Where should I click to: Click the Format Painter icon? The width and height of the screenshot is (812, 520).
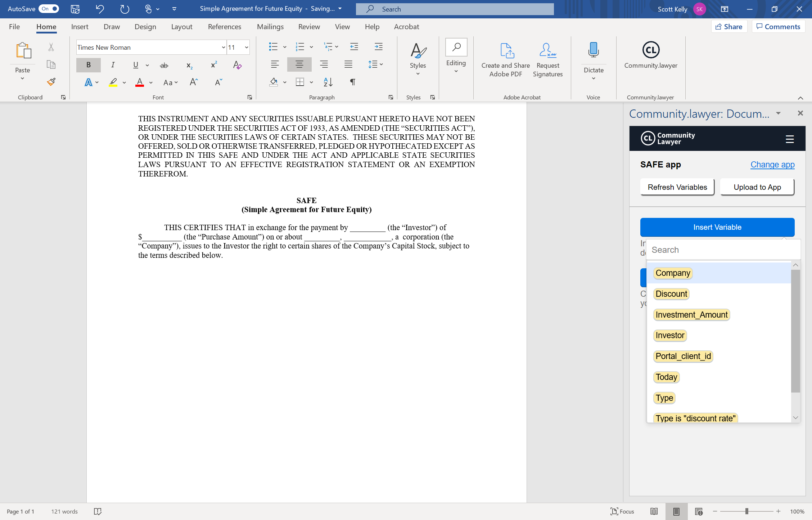point(51,82)
